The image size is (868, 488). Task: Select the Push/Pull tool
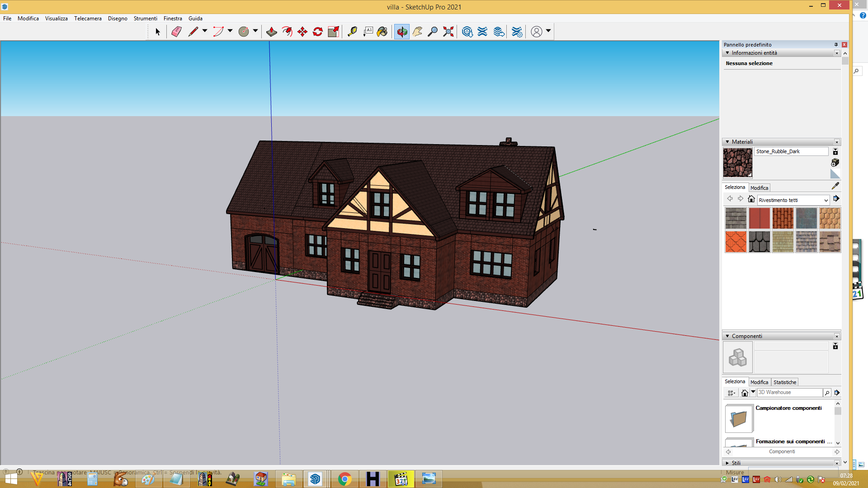pos(272,32)
